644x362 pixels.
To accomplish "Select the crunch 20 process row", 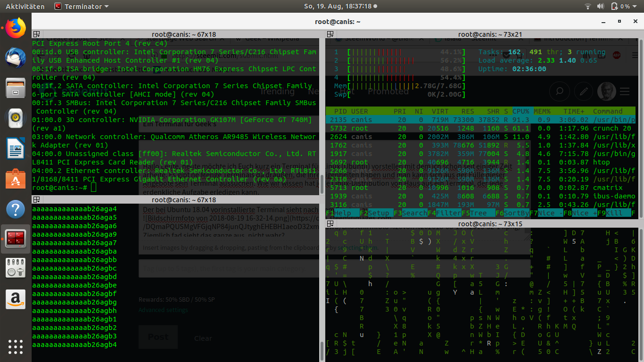I will pos(480,128).
